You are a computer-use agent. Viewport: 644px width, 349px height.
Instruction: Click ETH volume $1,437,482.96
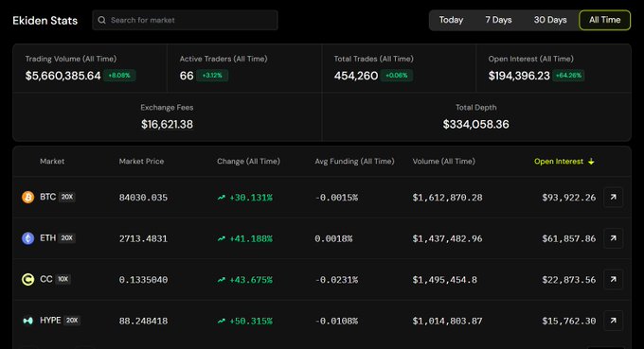coord(447,238)
